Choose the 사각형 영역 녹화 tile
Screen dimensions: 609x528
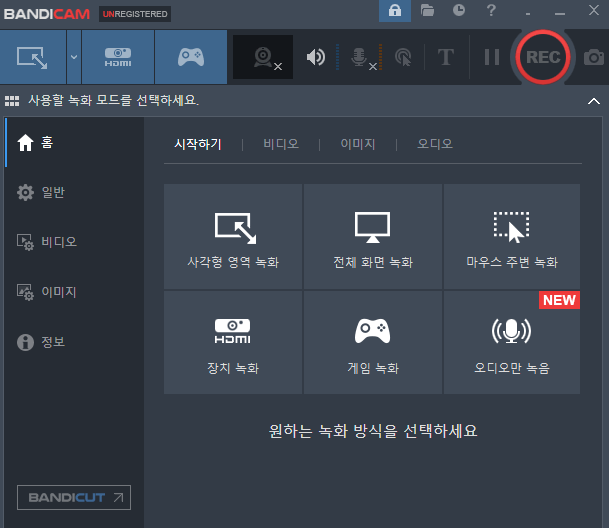coord(233,237)
